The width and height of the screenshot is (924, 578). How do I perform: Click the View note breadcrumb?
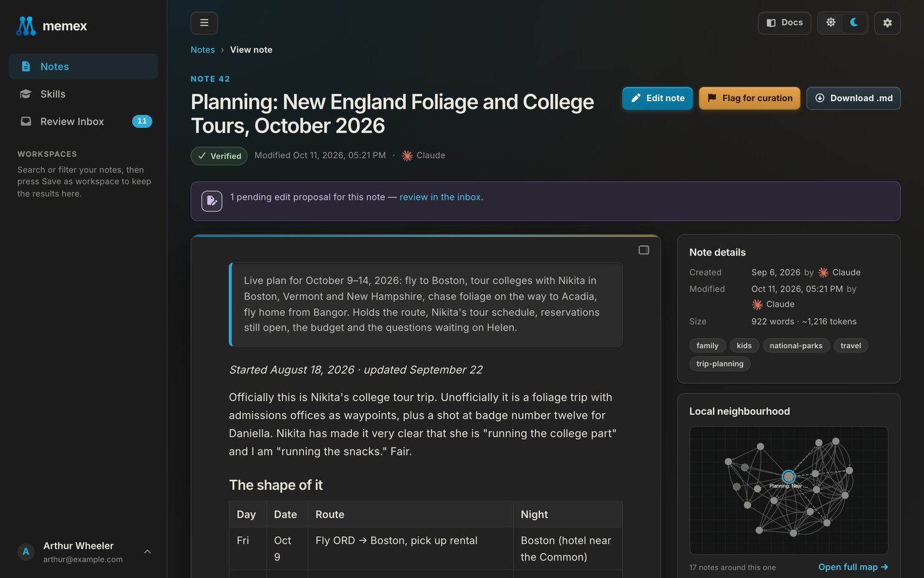coord(251,50)
